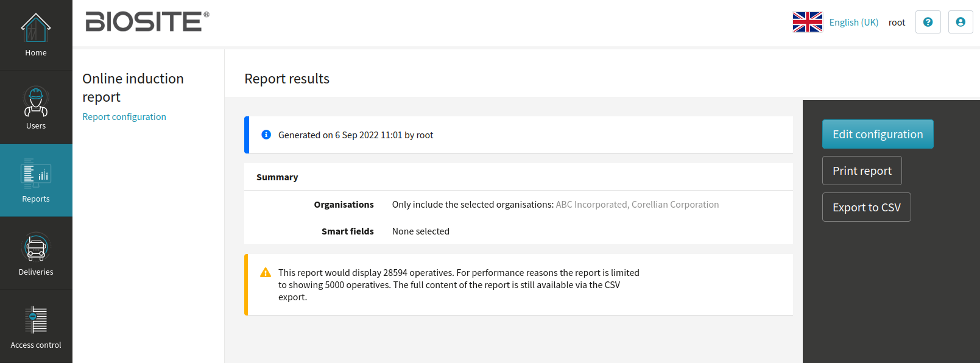980x363 pixels.
Task: Click the root username text
Action: (897, 23)
